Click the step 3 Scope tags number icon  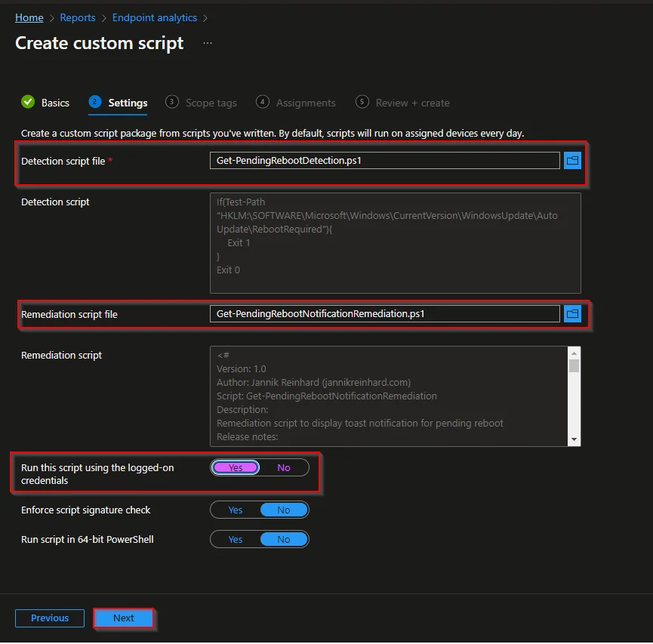[x=171, y=102]
